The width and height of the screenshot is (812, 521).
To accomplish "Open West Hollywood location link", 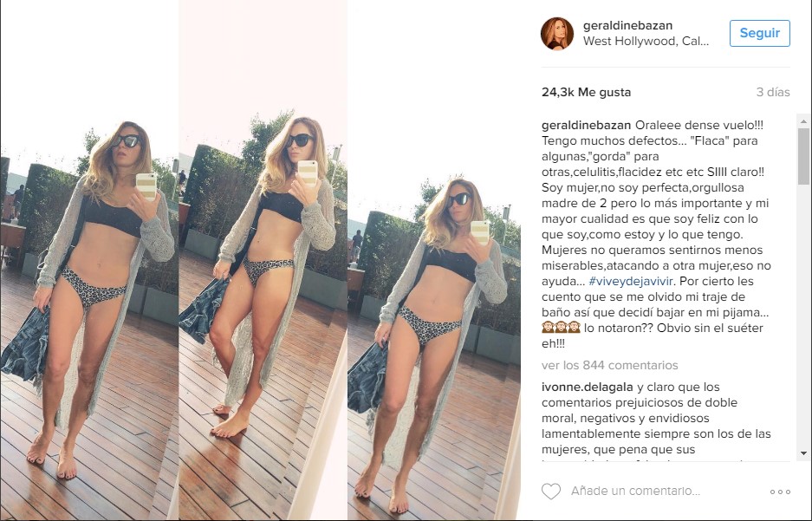I will [646, 41].
